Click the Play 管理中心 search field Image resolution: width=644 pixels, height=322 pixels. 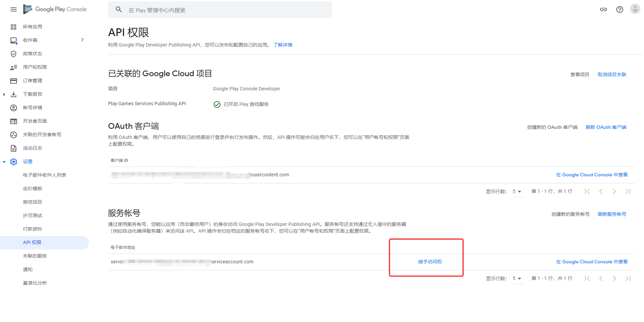click(220, 10)
